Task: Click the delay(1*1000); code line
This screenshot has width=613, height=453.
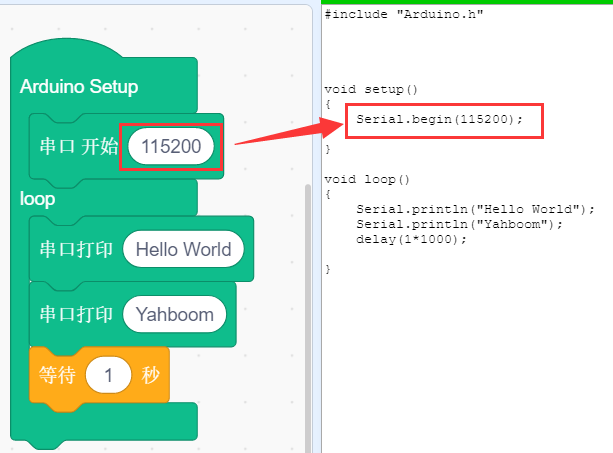Action: click(x=411, y=239)
